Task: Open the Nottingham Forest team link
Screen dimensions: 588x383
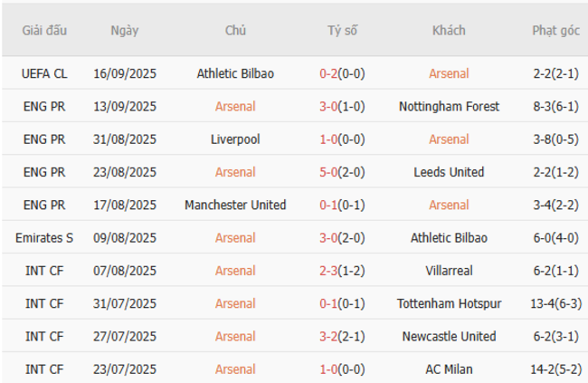Action: coord(449,106)
